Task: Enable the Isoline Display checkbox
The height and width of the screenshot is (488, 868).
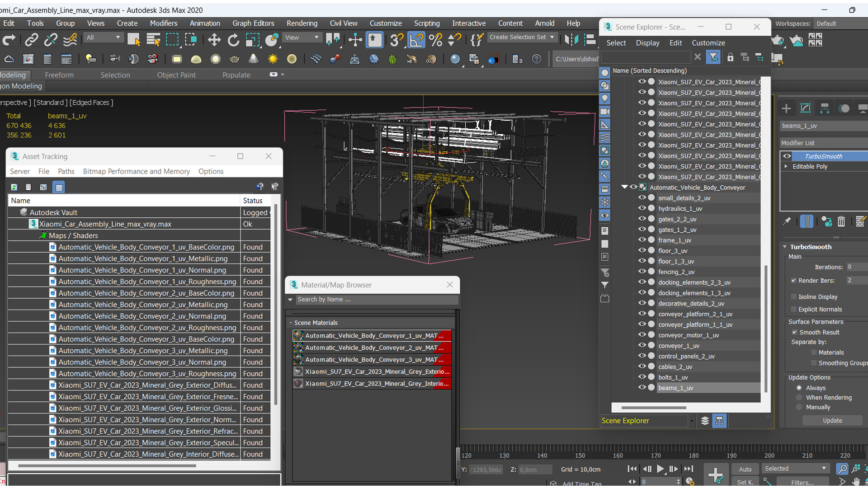Action: click(x=793, y=297)
